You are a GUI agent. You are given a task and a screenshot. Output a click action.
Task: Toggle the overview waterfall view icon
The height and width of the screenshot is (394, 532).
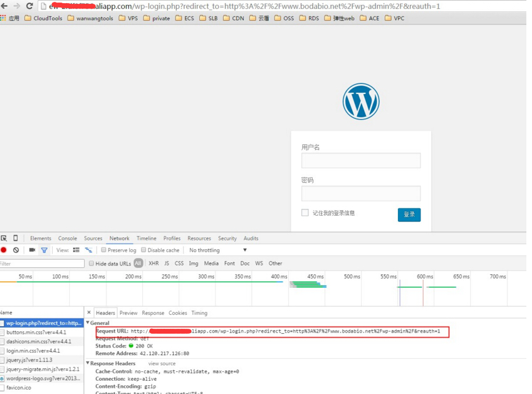pyautogui.click(x=88, y=250)
